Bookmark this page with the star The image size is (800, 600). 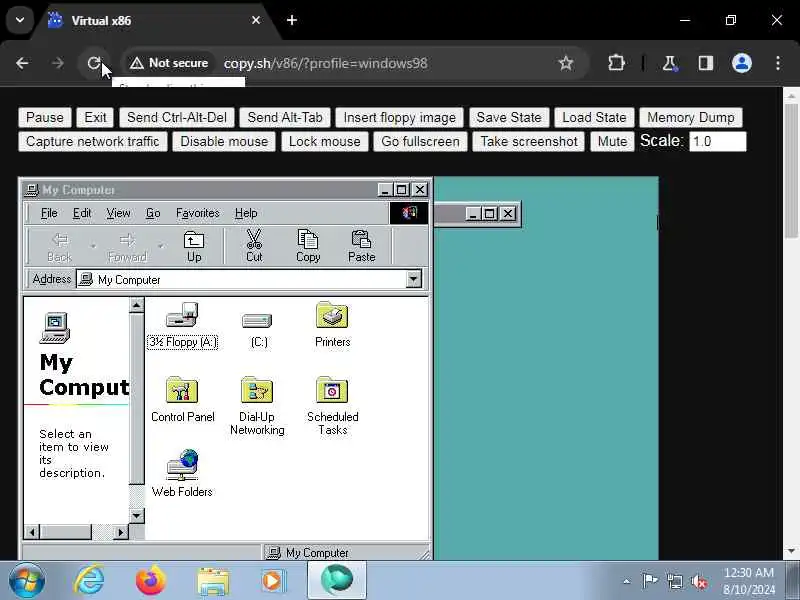point(565,63)
